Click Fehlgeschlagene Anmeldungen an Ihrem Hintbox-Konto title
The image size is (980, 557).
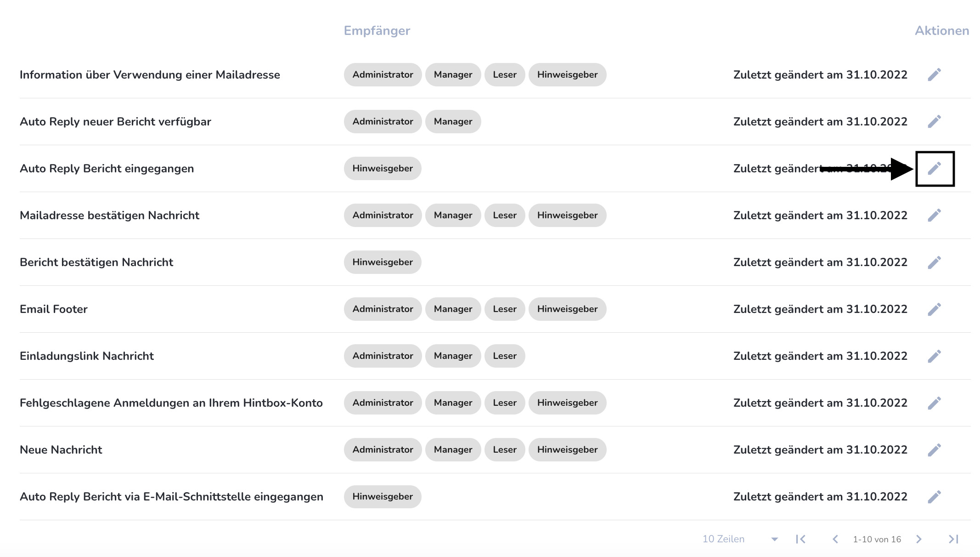pos(171,403)
